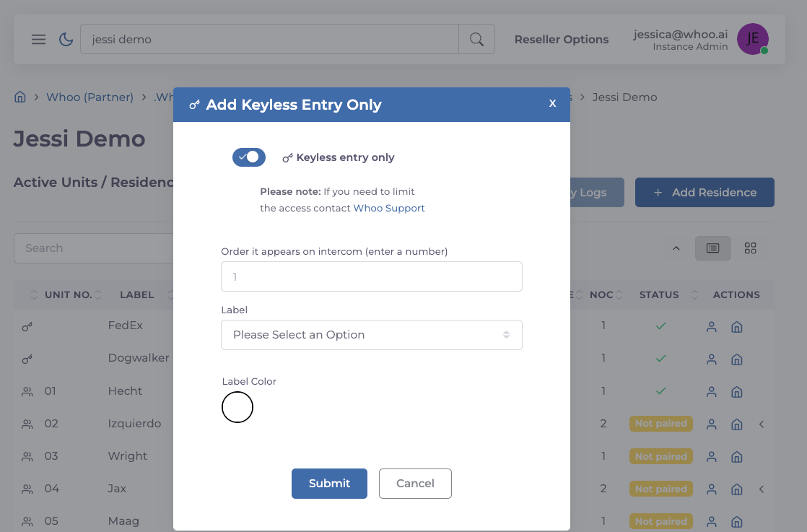Click the search magnifier icon
The width and height of the screenshot is (807, 532).
click(476, 39)
